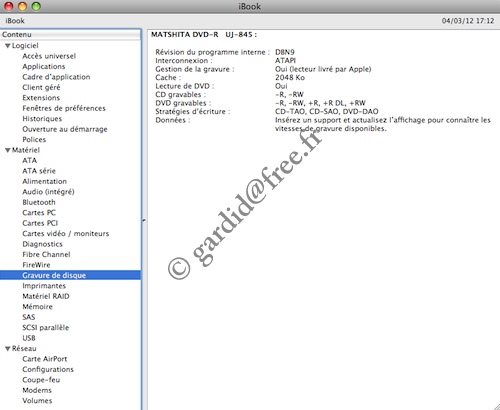Select Configurations under Réseau
The width and height of the screenshot is (500, 410).
(x=48, y=369)
